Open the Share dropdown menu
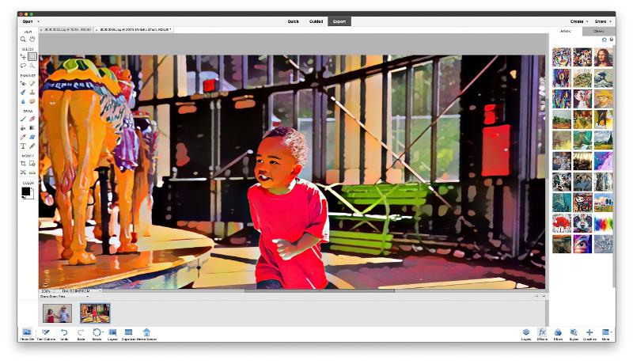 pos(603,21)
